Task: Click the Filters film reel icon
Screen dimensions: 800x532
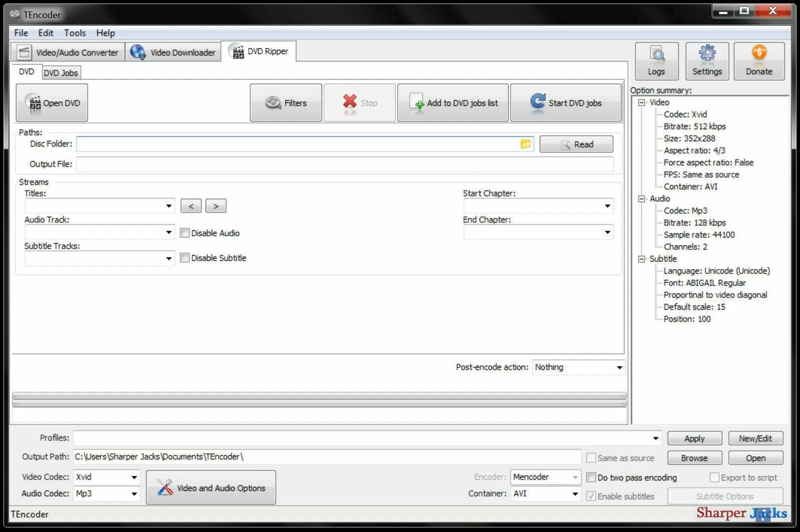Action: [273, 103]
